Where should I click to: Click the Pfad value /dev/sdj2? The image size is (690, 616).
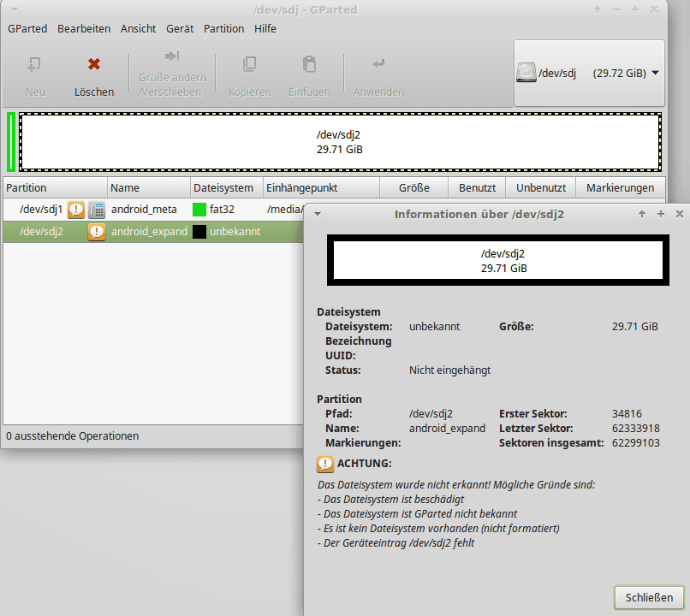pos(431,414)
